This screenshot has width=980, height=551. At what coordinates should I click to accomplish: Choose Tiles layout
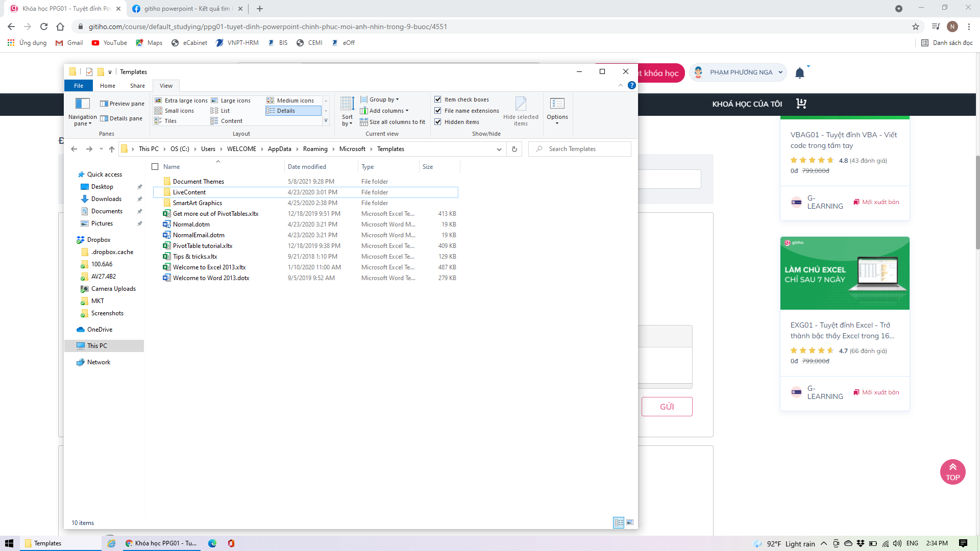click(x=165, y=121)
